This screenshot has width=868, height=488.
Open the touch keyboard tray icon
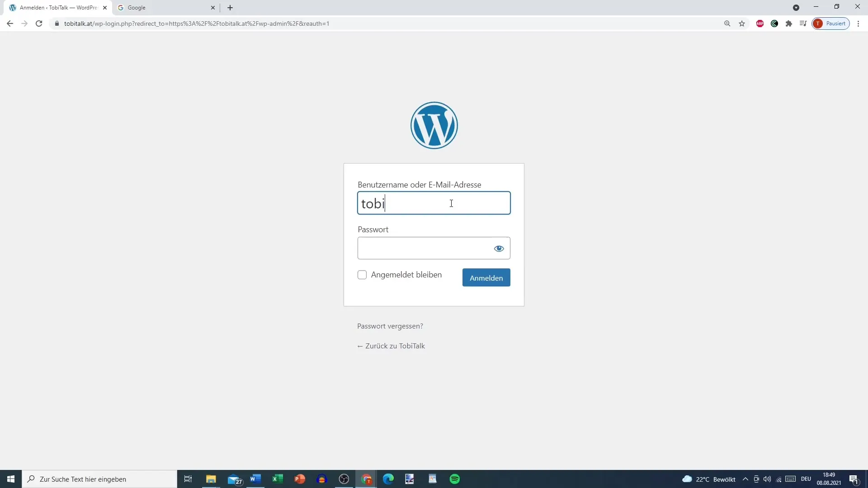click(x=791, y=479)
